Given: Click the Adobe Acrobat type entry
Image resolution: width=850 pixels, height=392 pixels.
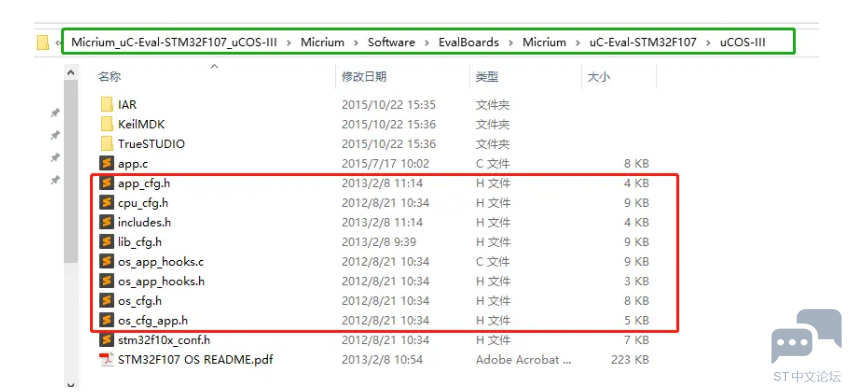Looking at the screenshot, I should (524, 359).
